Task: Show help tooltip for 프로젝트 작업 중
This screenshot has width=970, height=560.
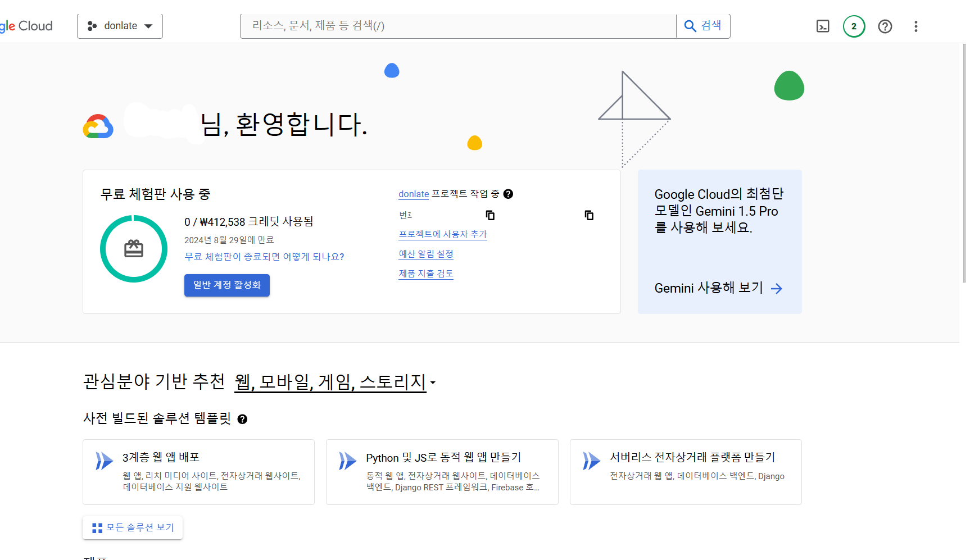Action: (x=508, y=194)
